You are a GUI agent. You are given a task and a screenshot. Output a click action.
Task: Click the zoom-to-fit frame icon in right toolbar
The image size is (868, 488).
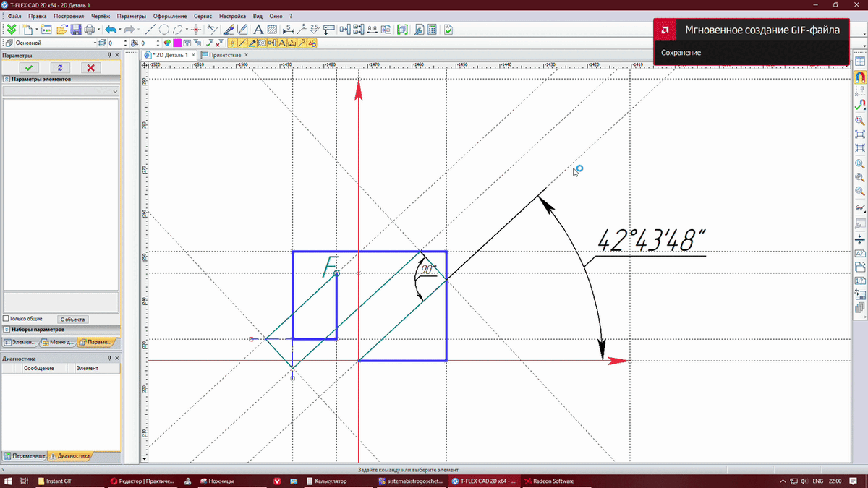point(860,134)
